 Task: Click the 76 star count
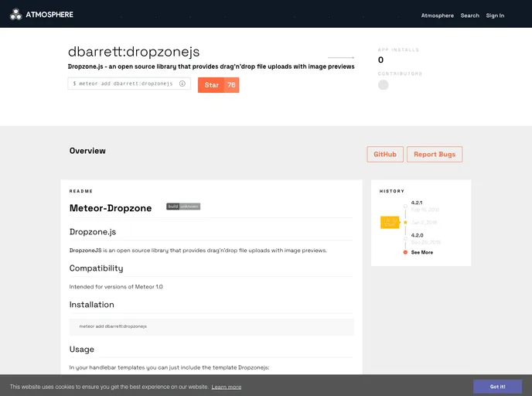231,85
